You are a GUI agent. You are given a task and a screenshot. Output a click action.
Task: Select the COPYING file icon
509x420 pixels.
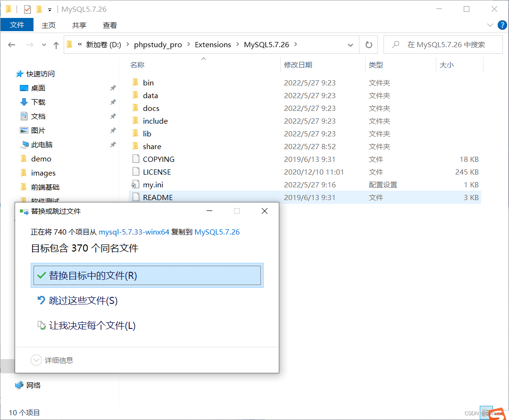tap(136, 159)
